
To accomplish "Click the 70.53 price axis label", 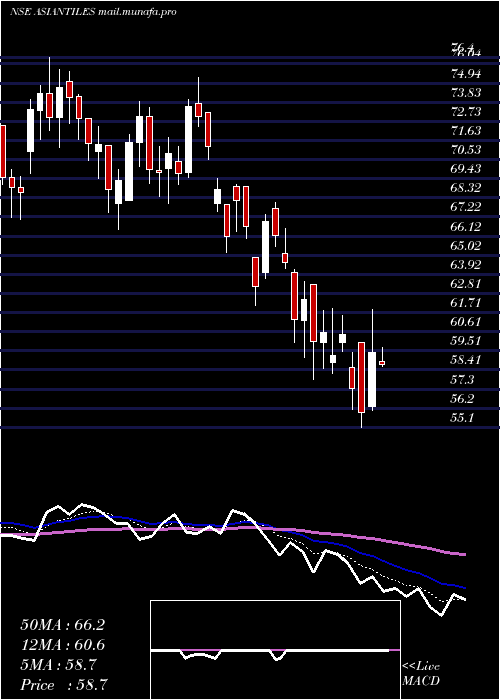I will click(x=466, y=150).
